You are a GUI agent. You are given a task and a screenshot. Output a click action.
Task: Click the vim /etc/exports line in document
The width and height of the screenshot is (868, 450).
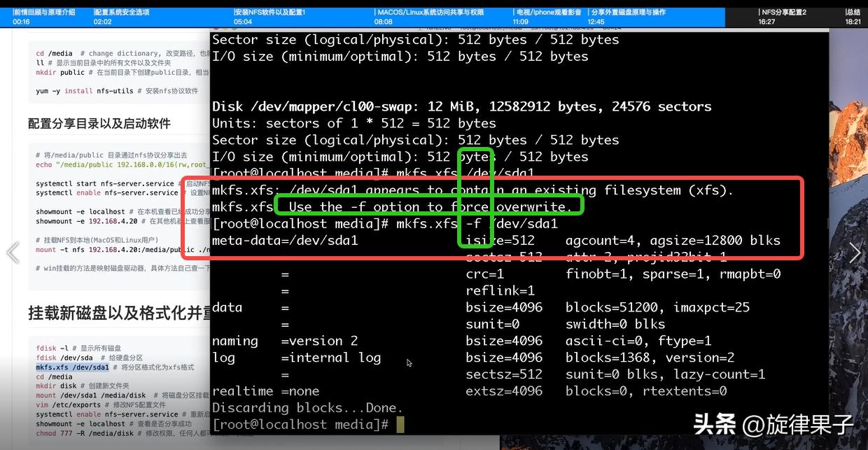pos(101,405)
